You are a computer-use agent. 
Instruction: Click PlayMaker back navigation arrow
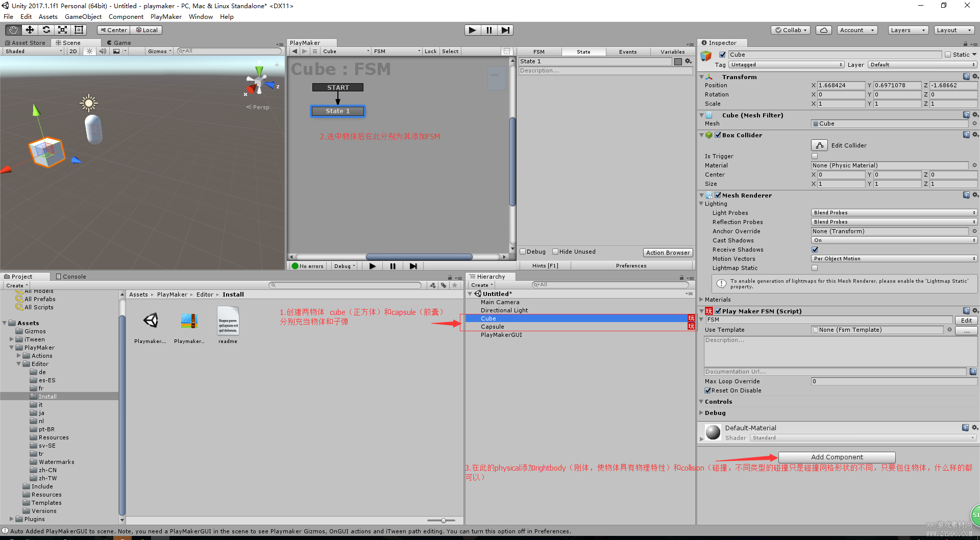[x=295, y=51]
